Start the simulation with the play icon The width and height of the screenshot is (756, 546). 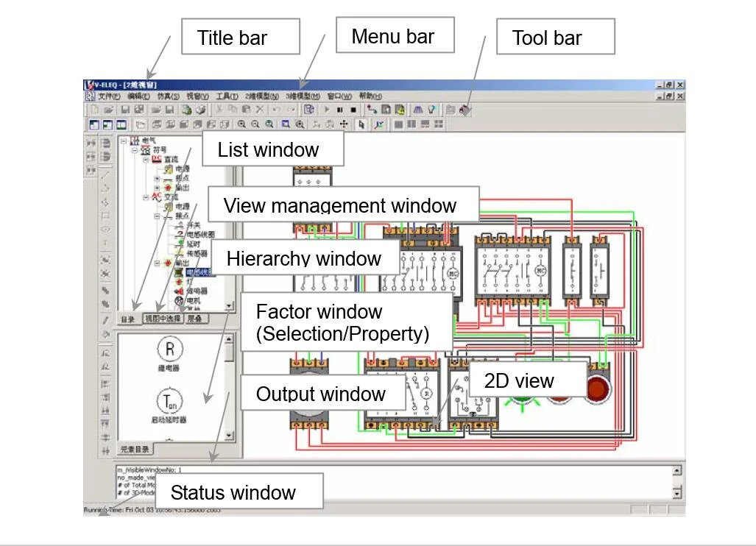tap(327, 110)
